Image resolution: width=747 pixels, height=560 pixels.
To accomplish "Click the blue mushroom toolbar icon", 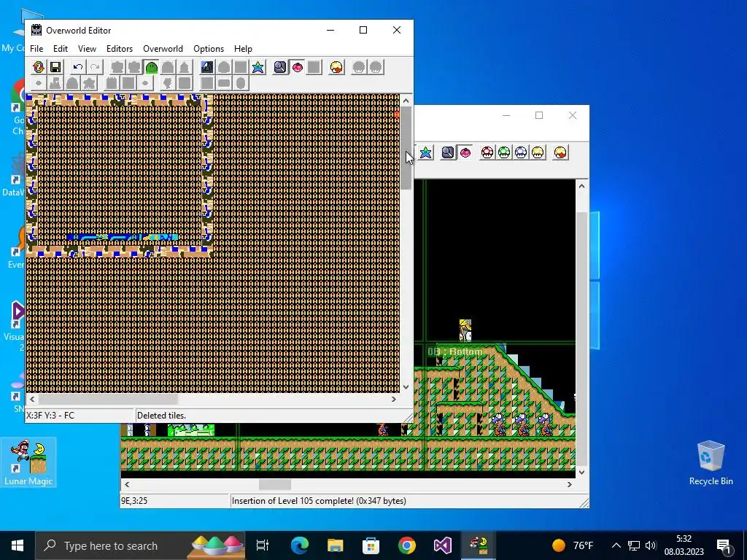I will click(521, 152).
